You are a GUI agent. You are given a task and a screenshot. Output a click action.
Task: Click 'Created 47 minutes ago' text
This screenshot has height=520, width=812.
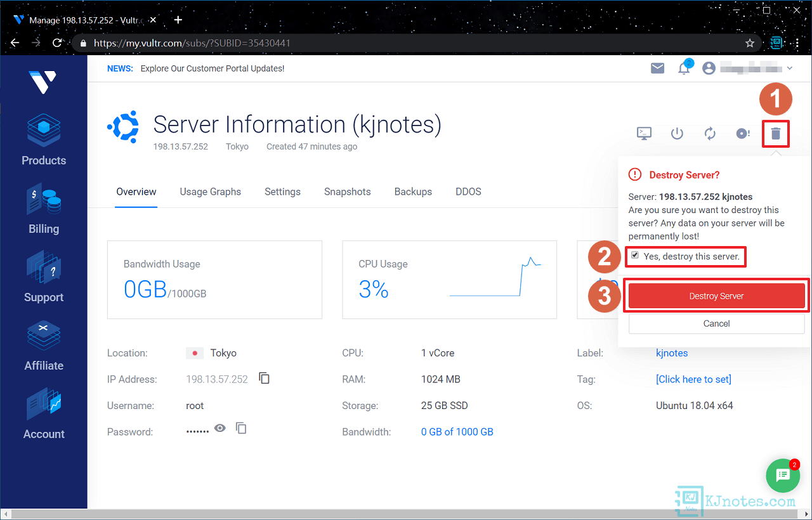[311, 146]
